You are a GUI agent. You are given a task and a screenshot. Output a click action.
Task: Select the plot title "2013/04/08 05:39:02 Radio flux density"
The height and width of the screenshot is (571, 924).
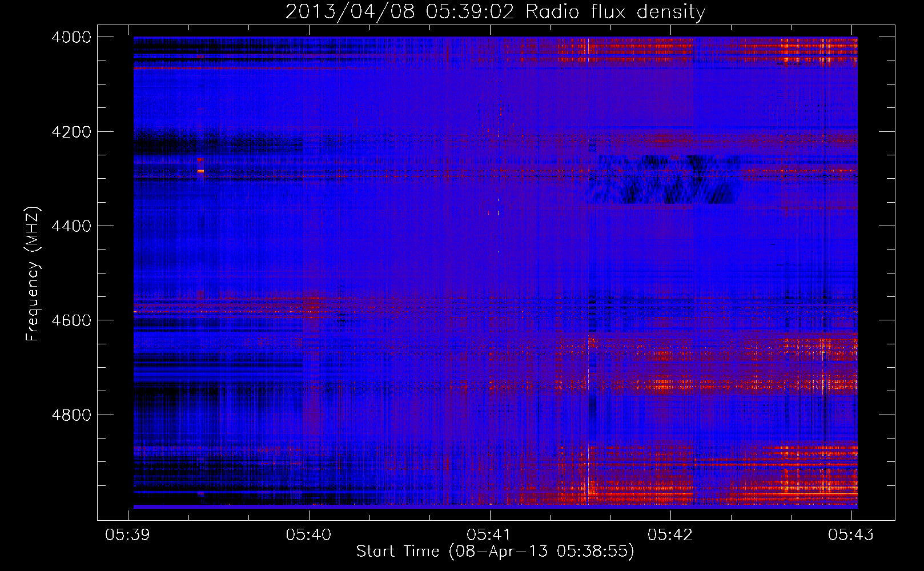[x=495, y=12]
